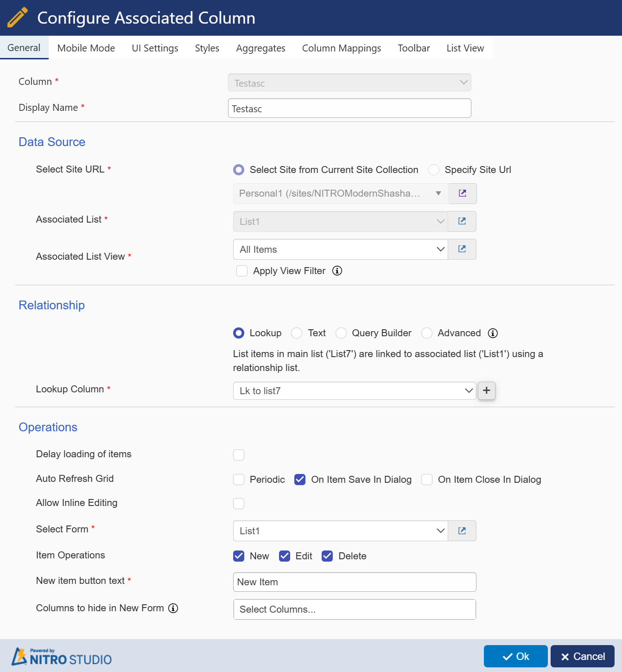Toggle the Allow Inline Editing checkbox

pos(239,504)
